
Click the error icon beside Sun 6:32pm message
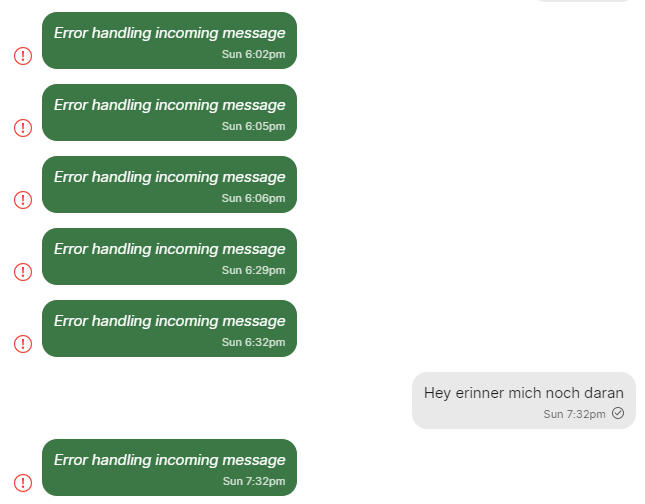[23, 344]
